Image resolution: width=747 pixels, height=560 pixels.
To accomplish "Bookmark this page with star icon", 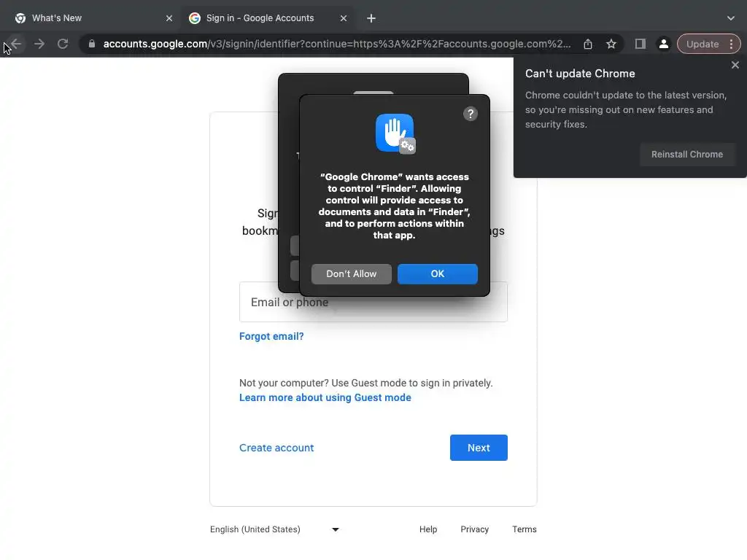I will (611, 44).
